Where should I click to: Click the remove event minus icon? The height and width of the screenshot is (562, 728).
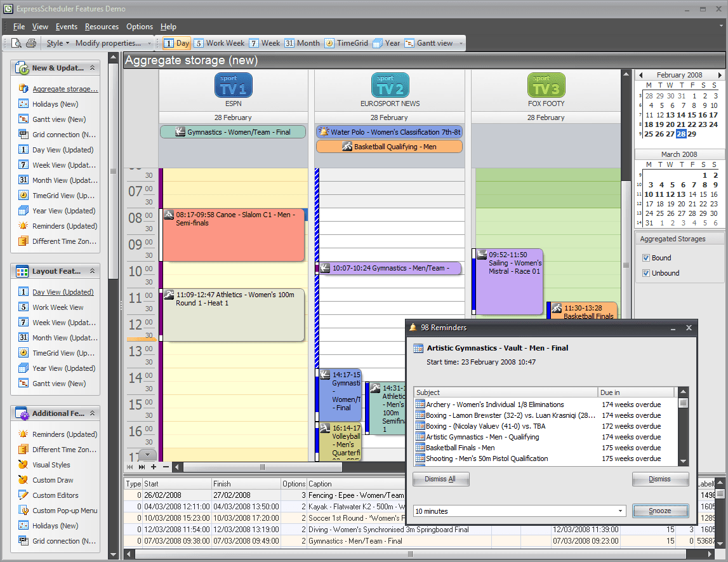pyautogui.click(x=166, y=467)
